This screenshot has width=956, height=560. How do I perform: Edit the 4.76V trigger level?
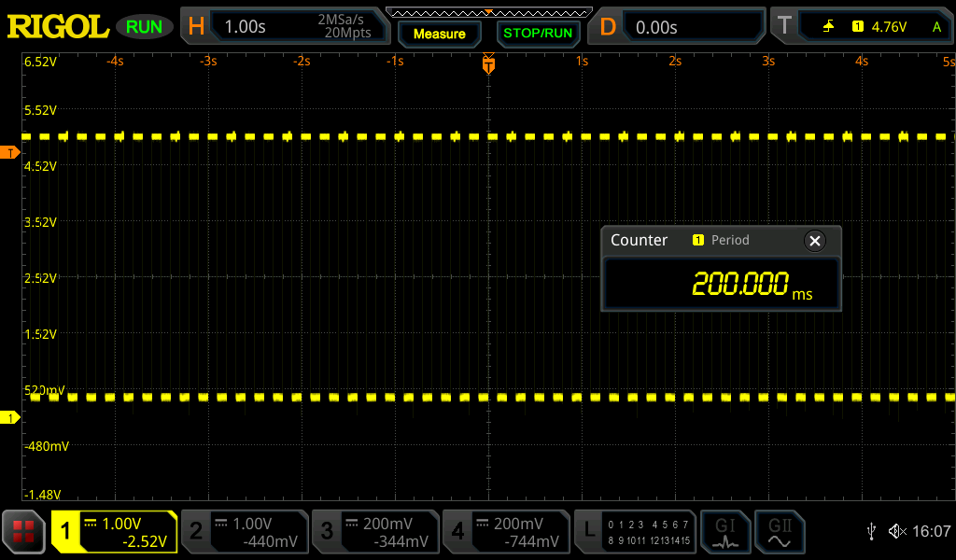889,27
